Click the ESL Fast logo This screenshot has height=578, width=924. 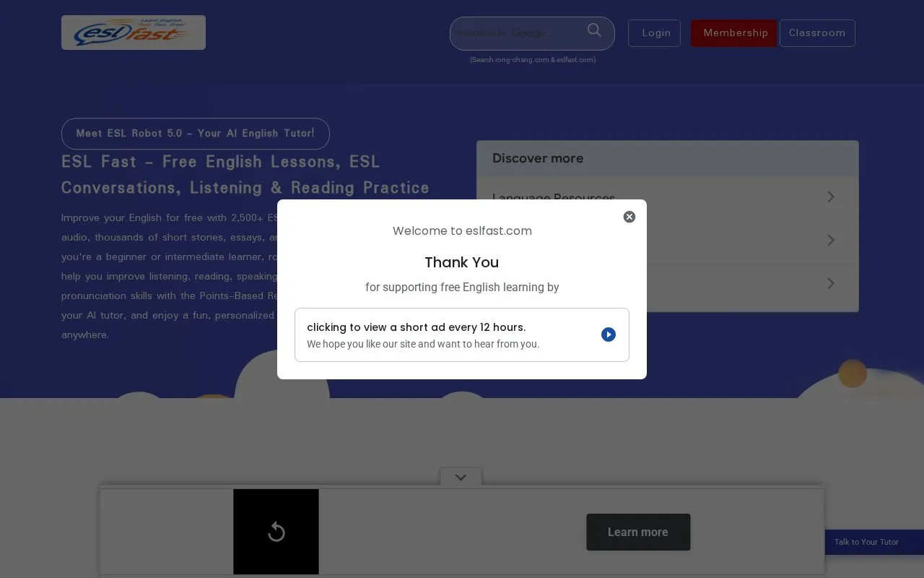(x=134, y=33)
